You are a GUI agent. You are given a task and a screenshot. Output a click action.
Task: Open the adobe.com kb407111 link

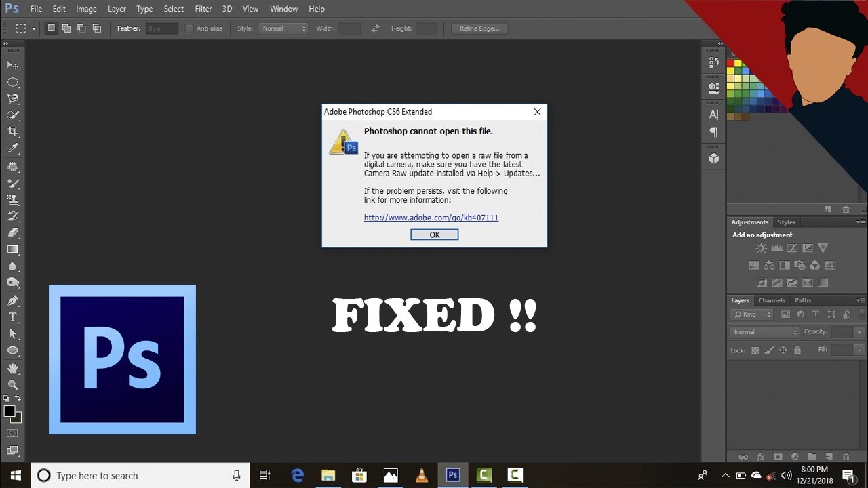[431, 218]
